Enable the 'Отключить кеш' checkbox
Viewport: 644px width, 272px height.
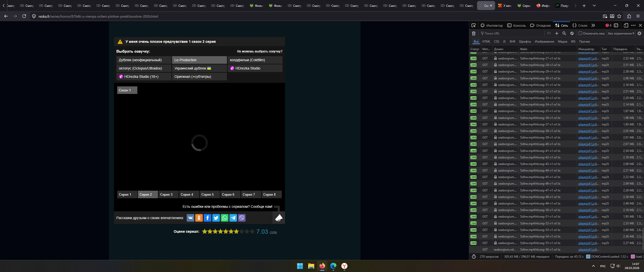[580, 33]
